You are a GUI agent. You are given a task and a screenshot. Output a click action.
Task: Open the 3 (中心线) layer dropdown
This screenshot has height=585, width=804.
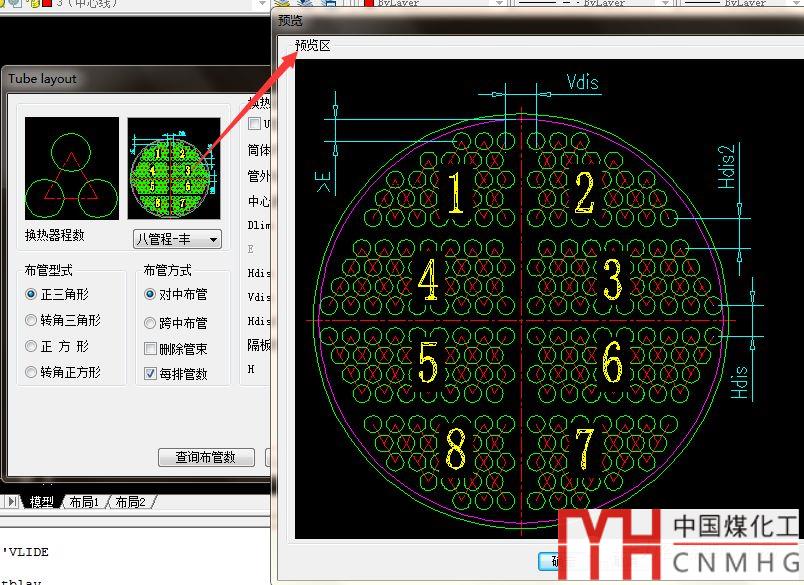tap(263, 3)
